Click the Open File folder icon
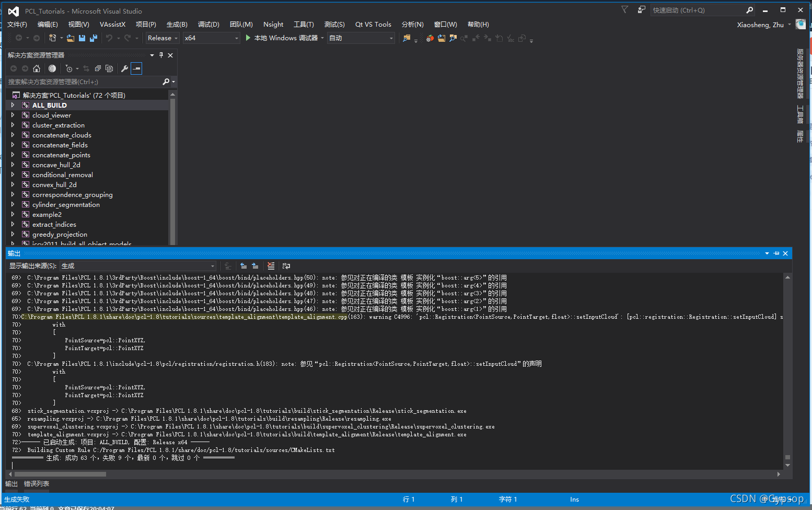812x510 pixels. pyautogui.click(x=71, y=38)
